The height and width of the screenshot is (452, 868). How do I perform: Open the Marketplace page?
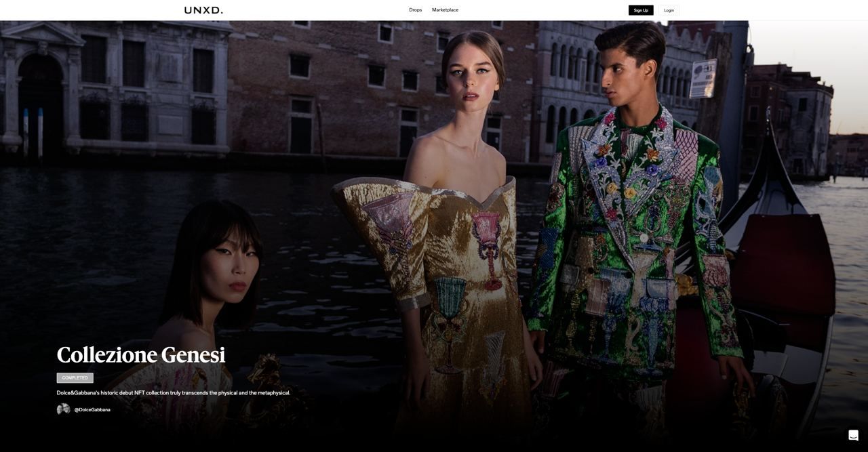pos(445,10)
